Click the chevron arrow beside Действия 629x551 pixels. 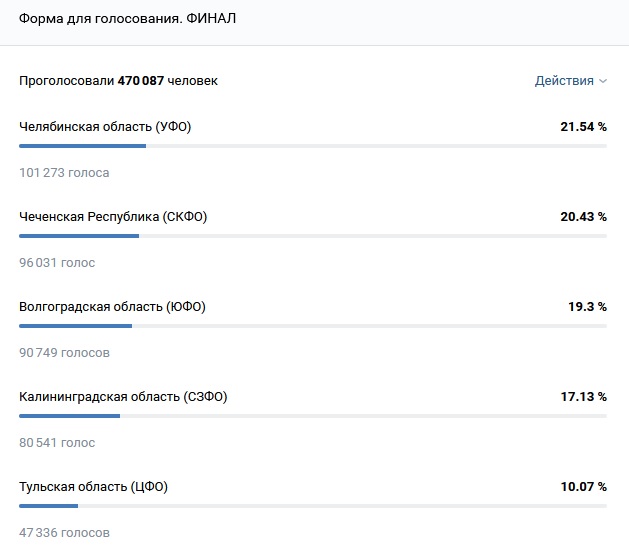(603, 82)
